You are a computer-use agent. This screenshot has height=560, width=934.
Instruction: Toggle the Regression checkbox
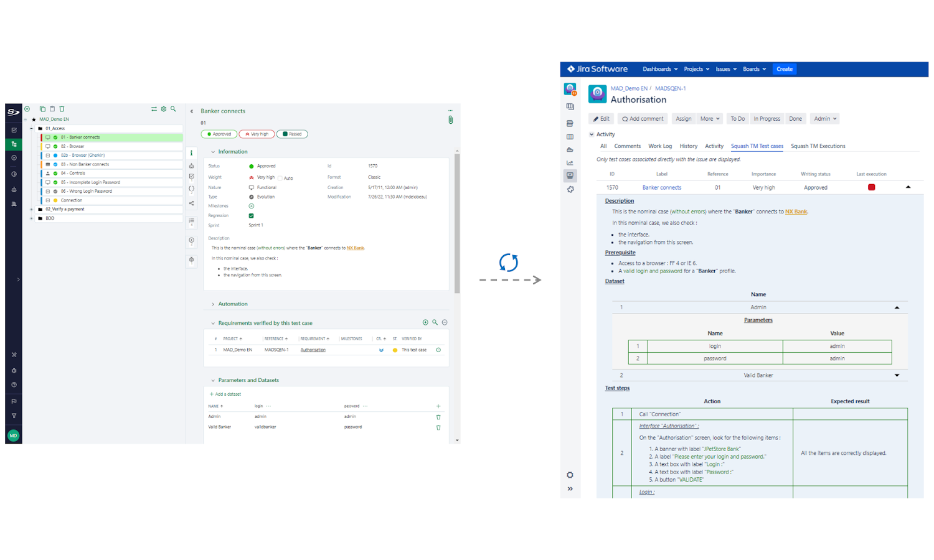tap(251, 216)
